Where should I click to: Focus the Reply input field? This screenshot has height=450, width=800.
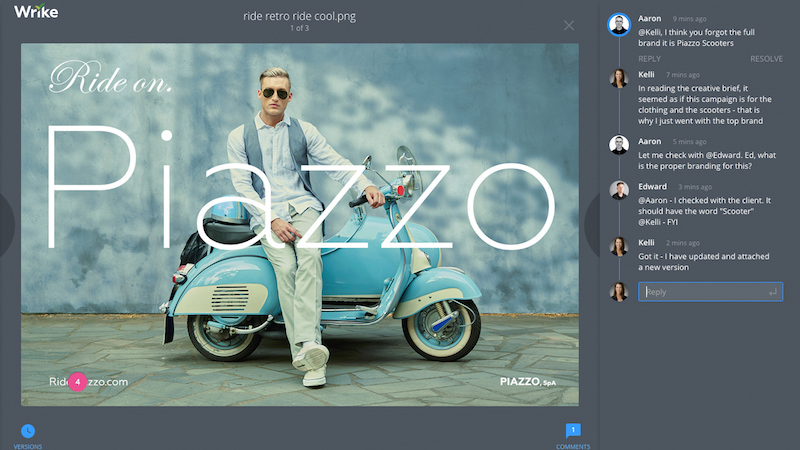tap(710, 292)
